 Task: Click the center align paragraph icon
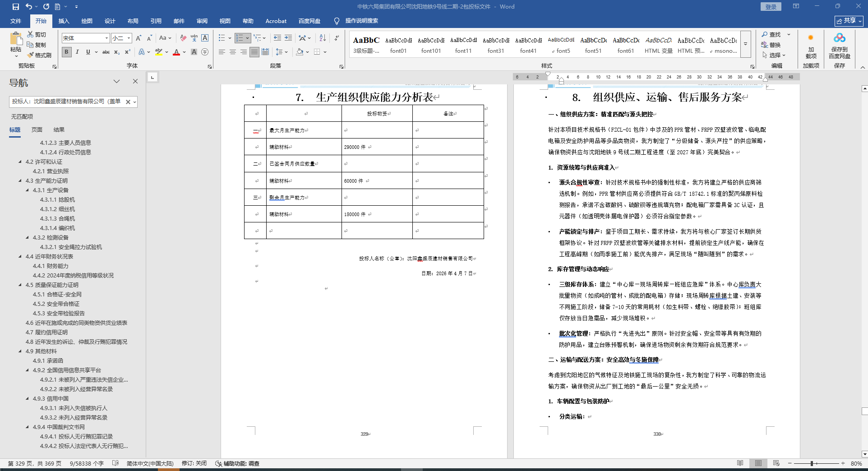click(233, 52)
